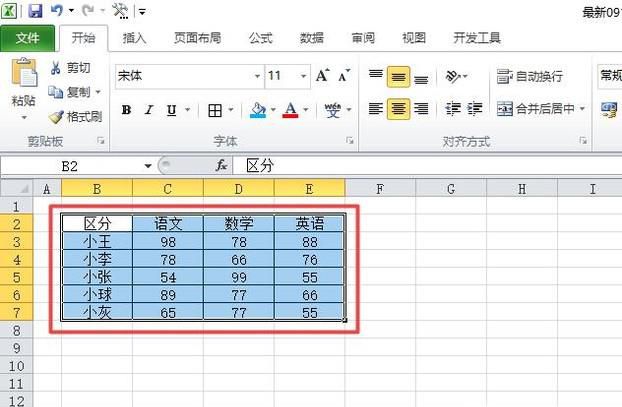Open font group dialog launcher

click(x=349, y=140)
